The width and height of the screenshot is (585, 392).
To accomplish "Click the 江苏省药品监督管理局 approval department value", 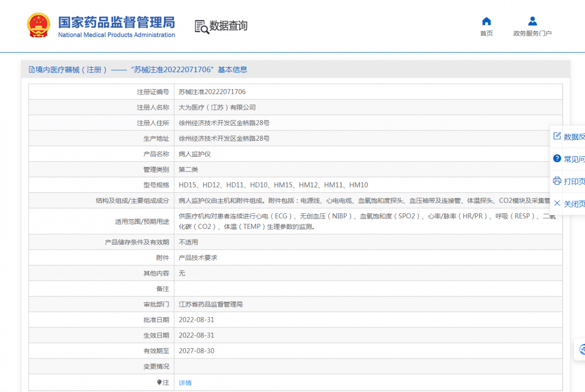I will pyautogui.click(x=211, y=304).
